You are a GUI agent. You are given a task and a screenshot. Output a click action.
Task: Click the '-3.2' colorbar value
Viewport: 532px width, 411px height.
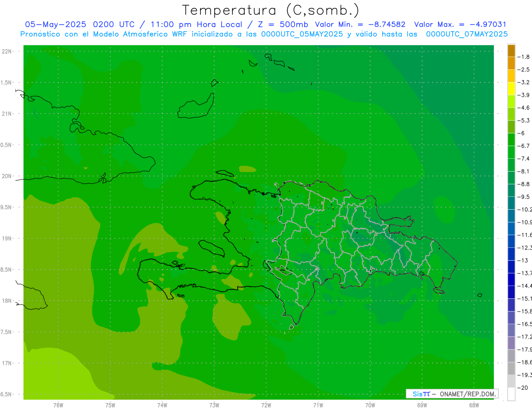[x=524, y=82]
